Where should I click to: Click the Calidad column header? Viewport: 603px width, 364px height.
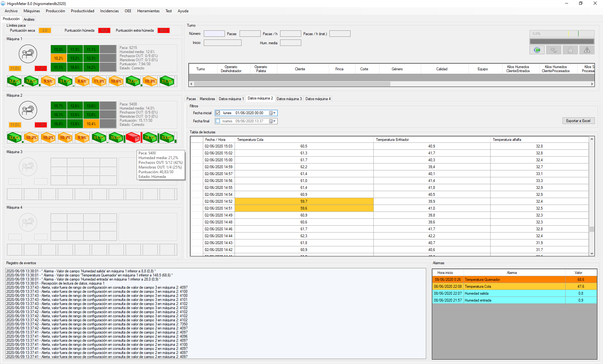pyautogui.click(x=442, y=69)
